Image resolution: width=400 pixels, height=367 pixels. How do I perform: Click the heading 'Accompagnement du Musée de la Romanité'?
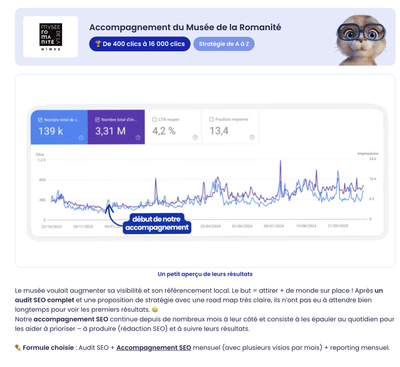185,27
